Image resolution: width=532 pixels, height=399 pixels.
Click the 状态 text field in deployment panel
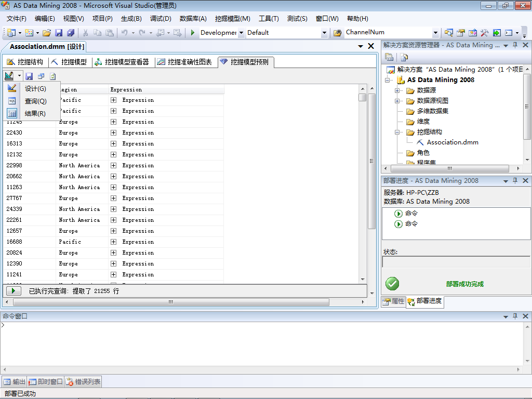tap(456, 262)
